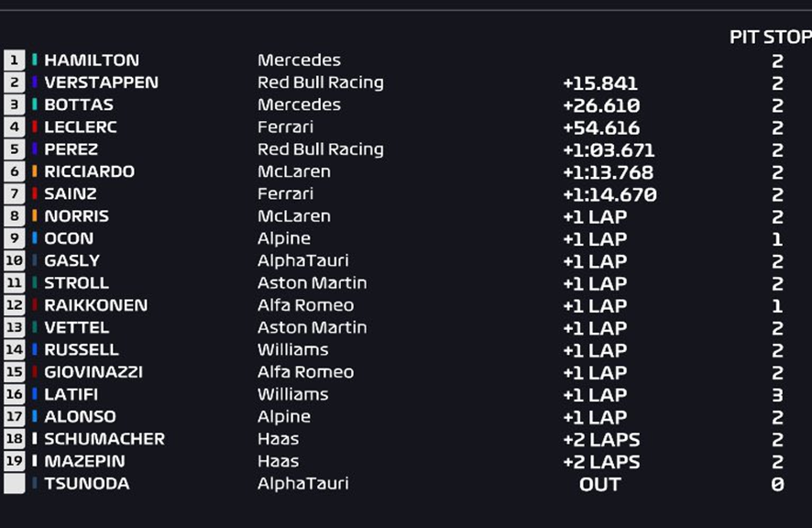This screenshot has width=812, height=528.
Task: Click the +2 LAPS gap for Schumacher
Action: [x=601, y=440]
